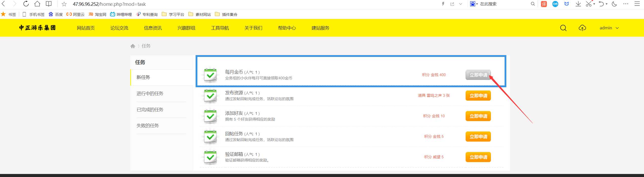Open the Baidu search engine selector

pos(474,4)
